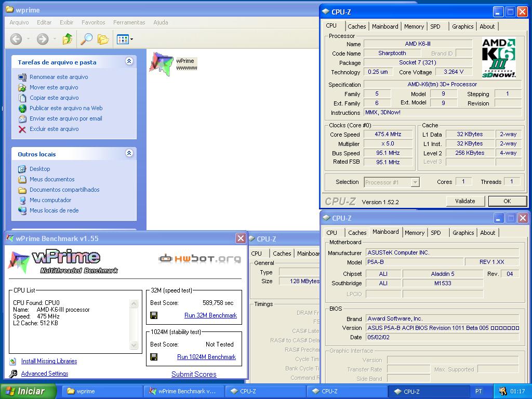Open the Views dropdown arrow
The image size is (532, 399).
pyautogui.click(x=131, y=39)
